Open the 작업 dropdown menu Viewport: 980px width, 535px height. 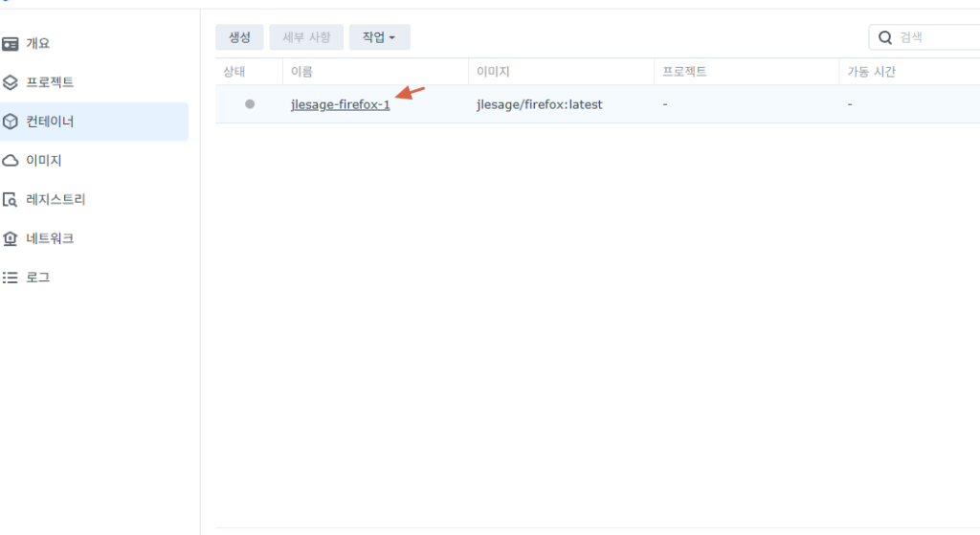pos(379,37)
